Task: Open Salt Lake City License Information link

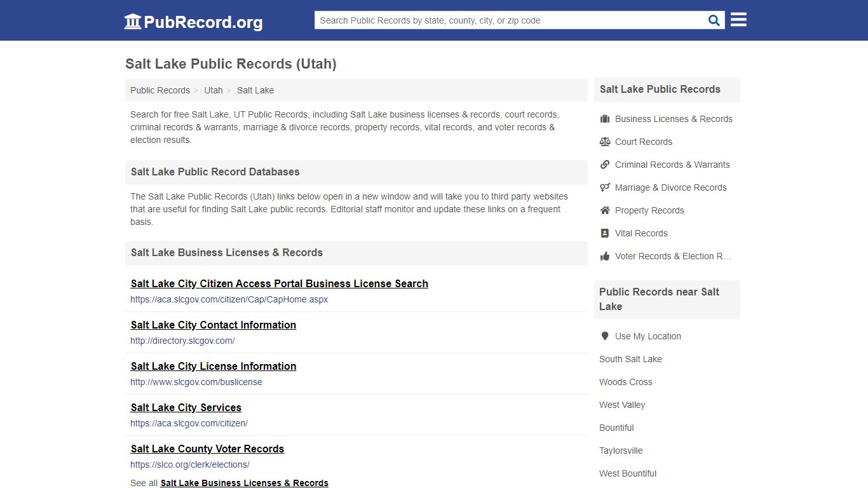Action: tap(214, 366)
